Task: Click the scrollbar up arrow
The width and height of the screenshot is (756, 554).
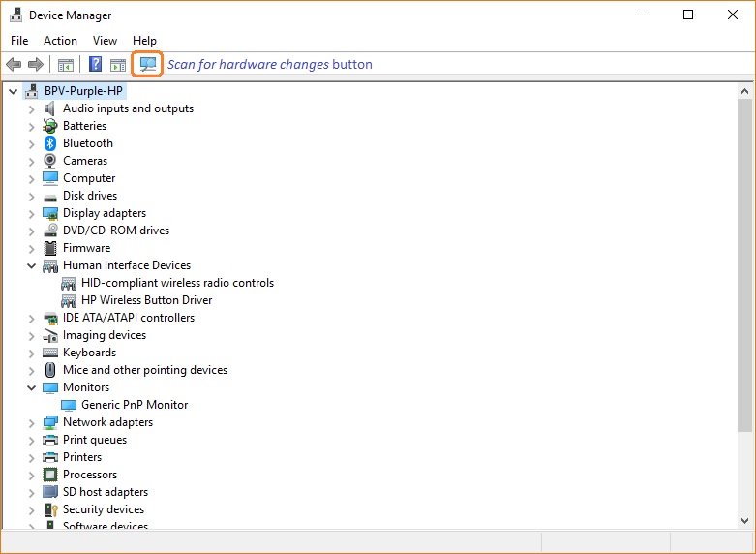Action: (x=744, y=91)
